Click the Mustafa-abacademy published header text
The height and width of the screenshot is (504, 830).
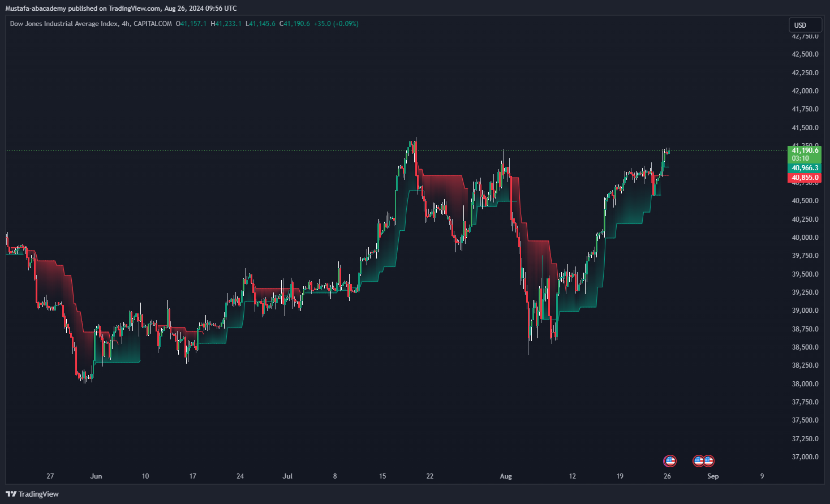[121, 8]
